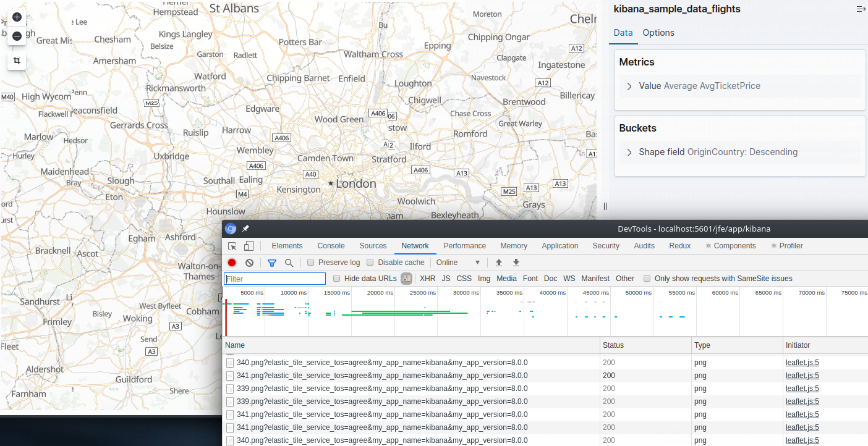Click the Metrics section heading

637,62
